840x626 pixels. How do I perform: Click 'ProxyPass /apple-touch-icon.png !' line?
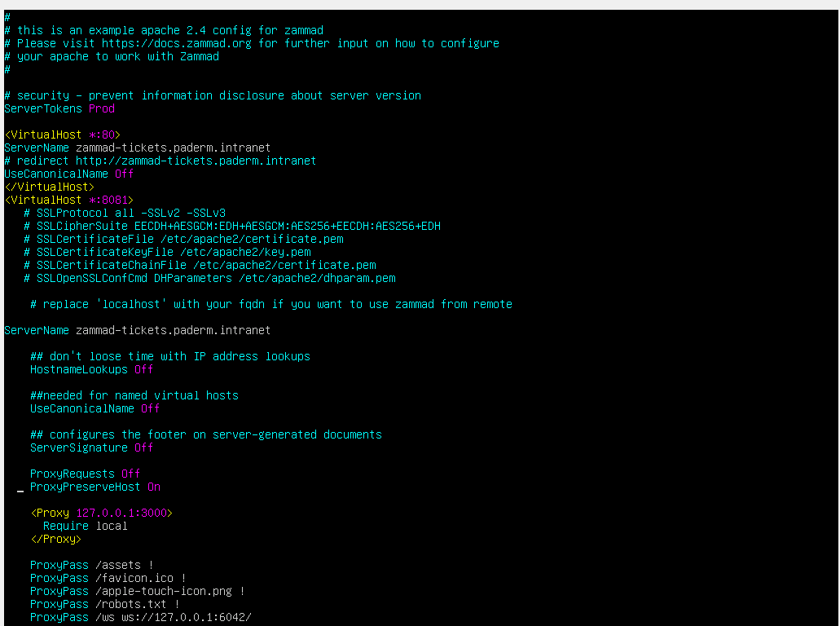138,591
